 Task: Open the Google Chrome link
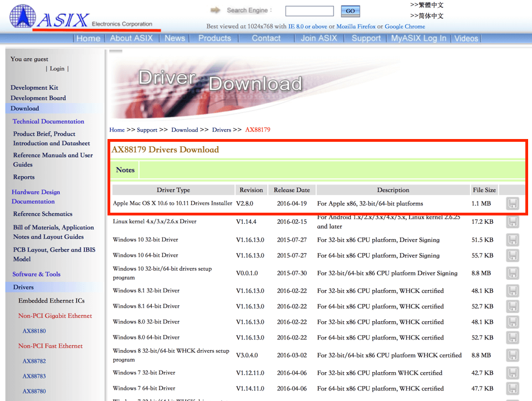[x=405, y=27]
